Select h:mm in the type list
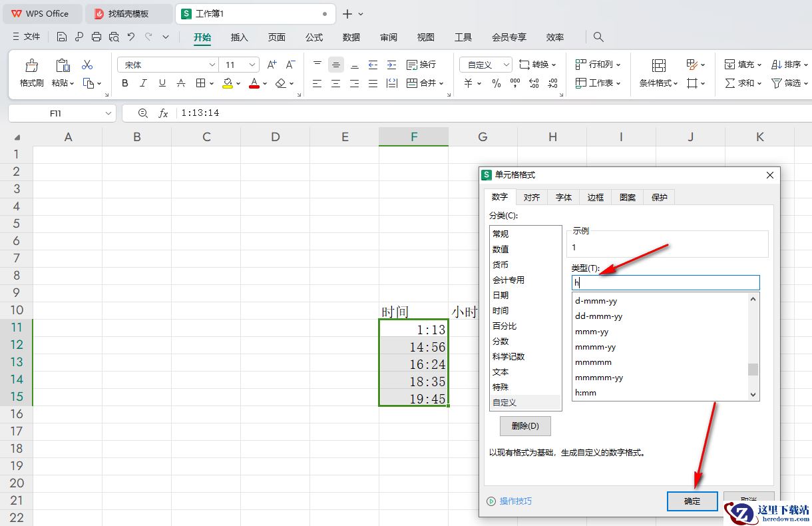The height and width of the screenshot is (526, 812). pyautogui.click(x=660, y=393)
